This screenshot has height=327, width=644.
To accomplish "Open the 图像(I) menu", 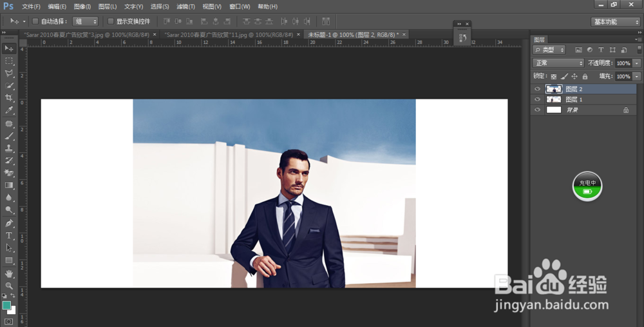I will (82, 6).
